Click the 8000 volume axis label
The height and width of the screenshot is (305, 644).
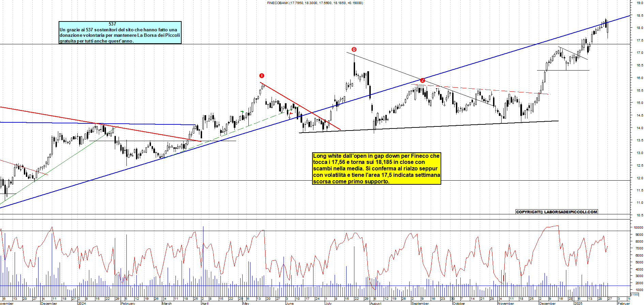coord(639,242)
